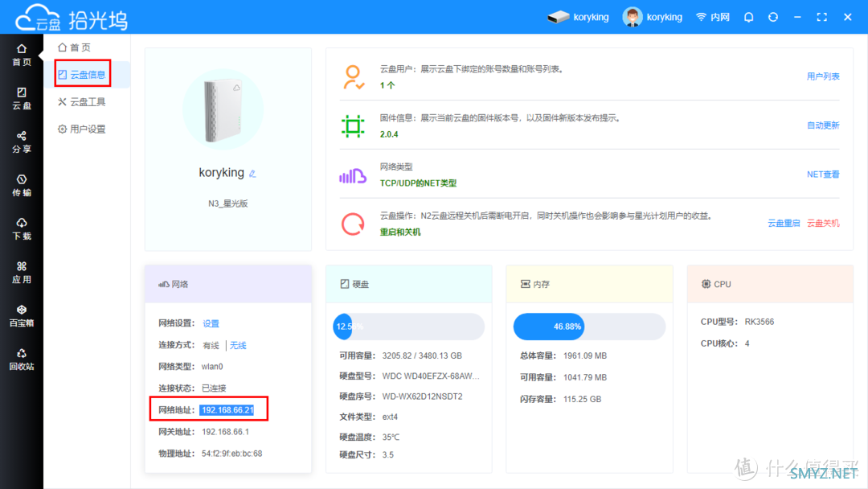Open the 应用 sidebar section
868x489 pixels.
pyautogui.click(x=21, y=273)
